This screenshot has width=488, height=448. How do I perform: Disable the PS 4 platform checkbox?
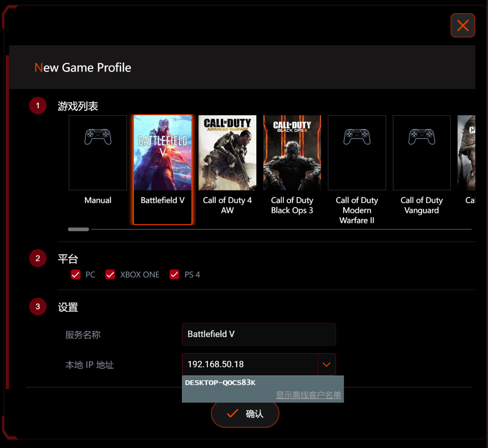(x=174, y=275)
